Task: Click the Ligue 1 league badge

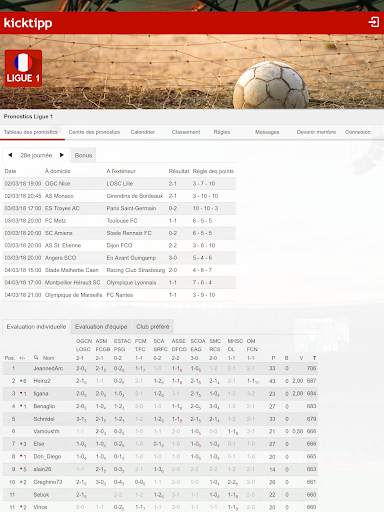Action: coord(23,68)
